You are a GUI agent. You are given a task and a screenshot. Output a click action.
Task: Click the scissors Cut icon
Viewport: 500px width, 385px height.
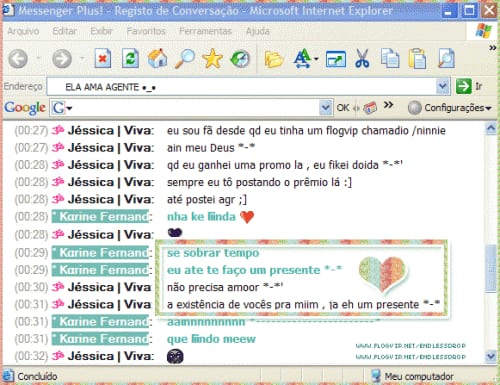(362, 59)
